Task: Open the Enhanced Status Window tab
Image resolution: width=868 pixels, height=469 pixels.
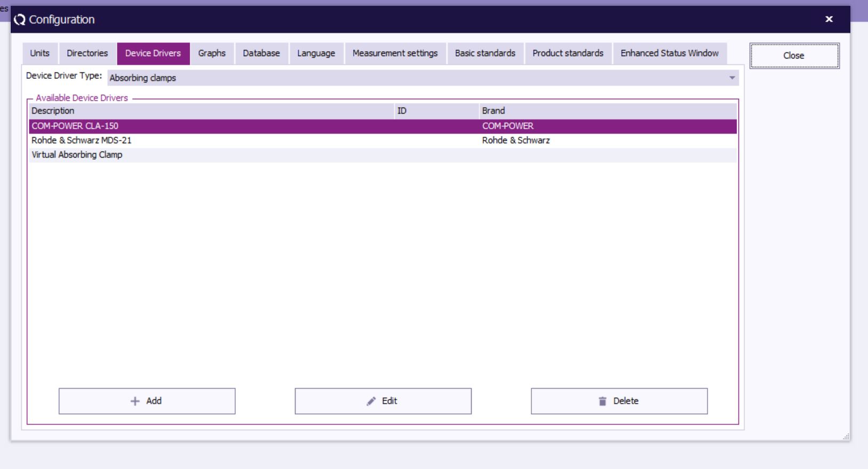Action: coord(669,53)
